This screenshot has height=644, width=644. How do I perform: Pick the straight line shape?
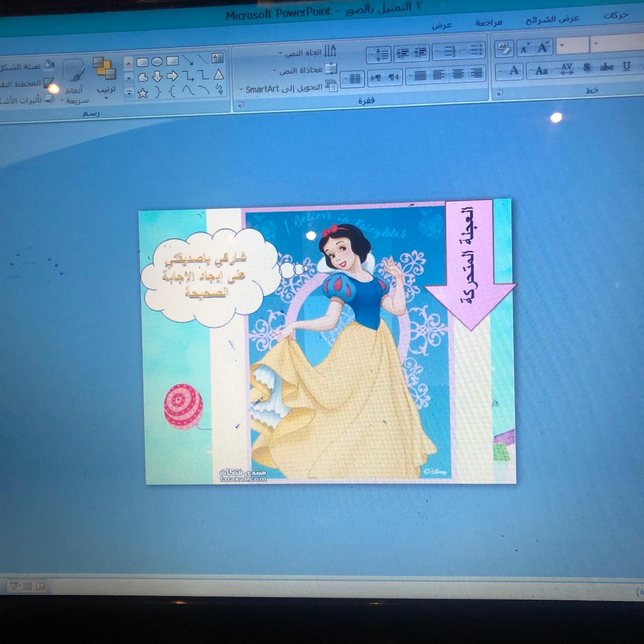tap(202, 59)
